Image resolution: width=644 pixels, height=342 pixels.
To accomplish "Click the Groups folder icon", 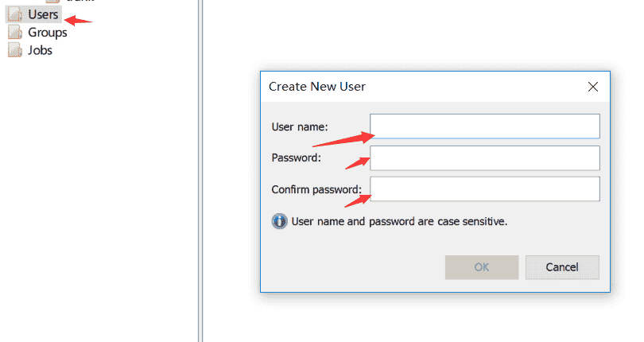I will coord(15,33).
